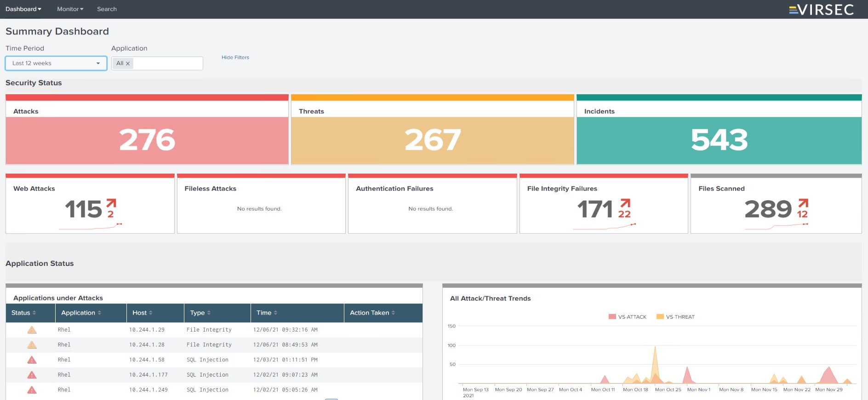Select host 10.244.1.177 cell
868x400 pixels.
148,375
